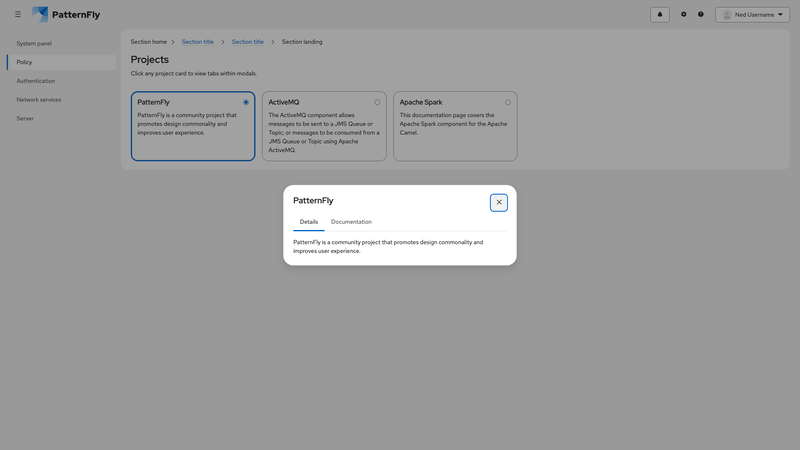Image resolution: width=800 pixels, height=450 pixels.
Task: Toggle the hamburger navigation menu
Action: pyautogui.click(x=18, y=14)
